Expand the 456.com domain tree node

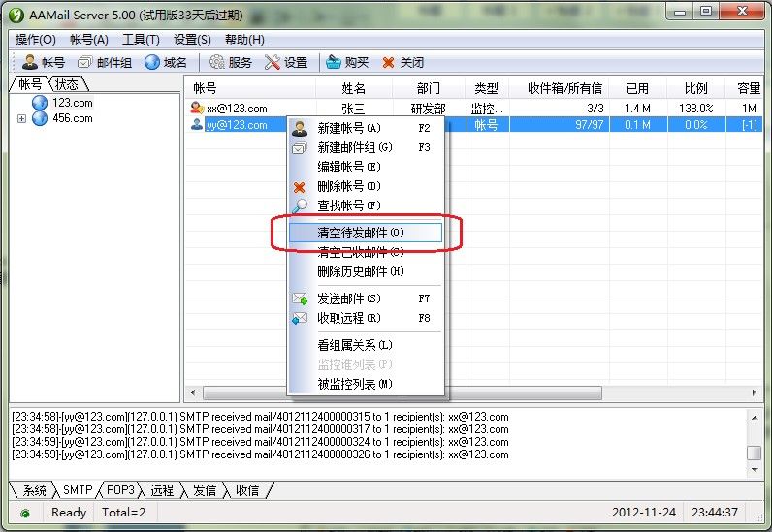(21, 118)
